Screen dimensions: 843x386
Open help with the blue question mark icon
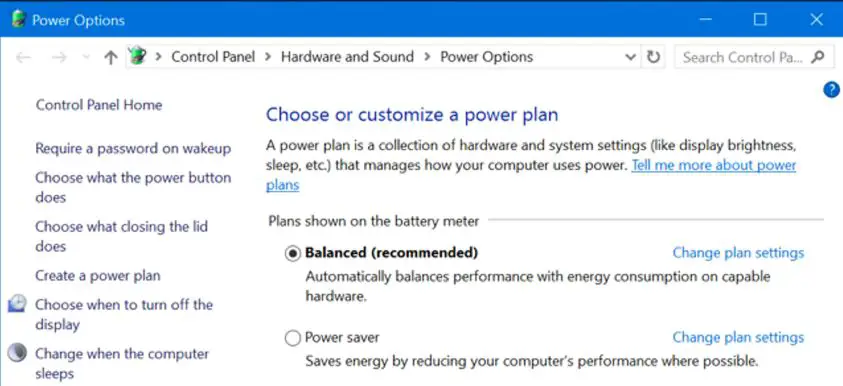[x=831, y=90]
